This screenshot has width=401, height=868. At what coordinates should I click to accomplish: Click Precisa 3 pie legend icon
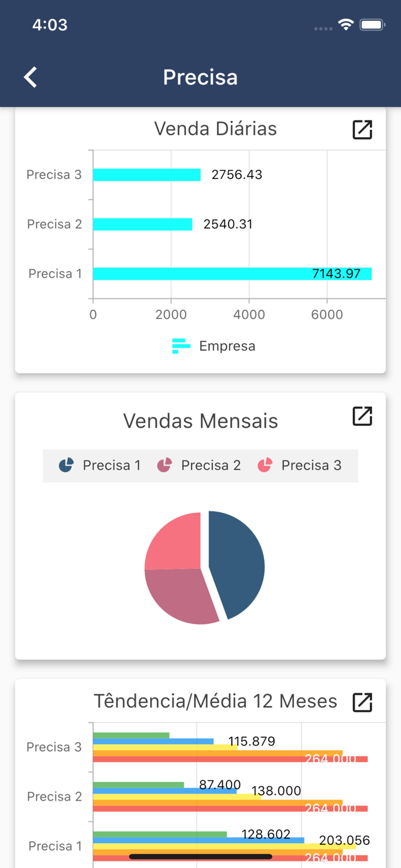(x=265, y=465)
